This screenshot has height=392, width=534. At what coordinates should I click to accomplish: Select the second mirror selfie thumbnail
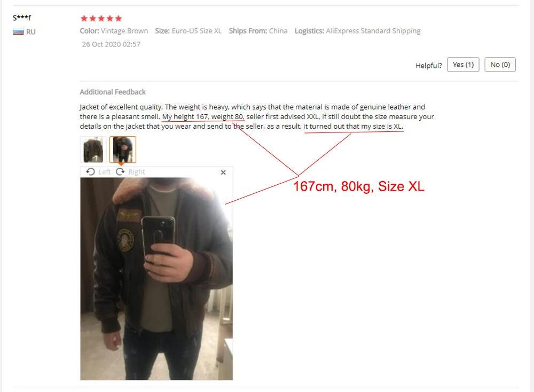point(123,150)
